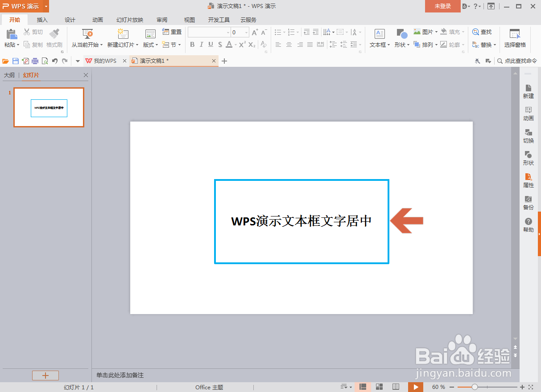This screenshot has height=392, width=541.
Task: Click the Print Preview icon
Action: pyautogui.click(x=45, y=61)
